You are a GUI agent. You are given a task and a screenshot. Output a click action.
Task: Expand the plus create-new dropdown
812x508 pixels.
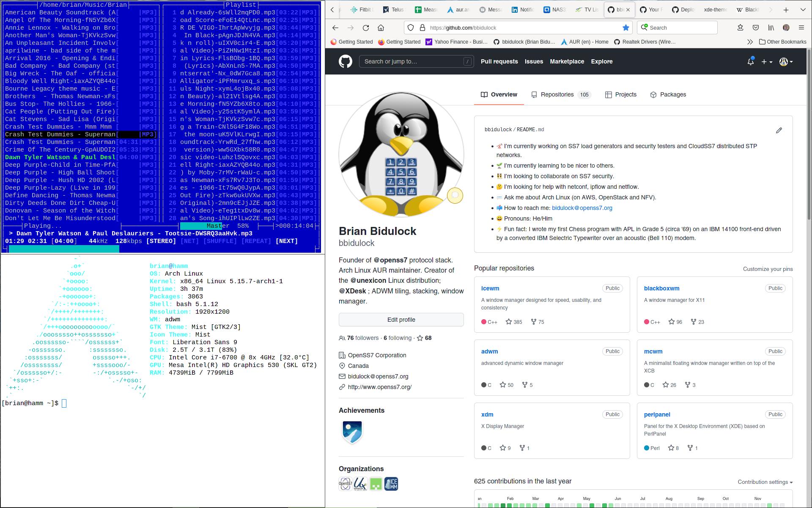(766, 62)
